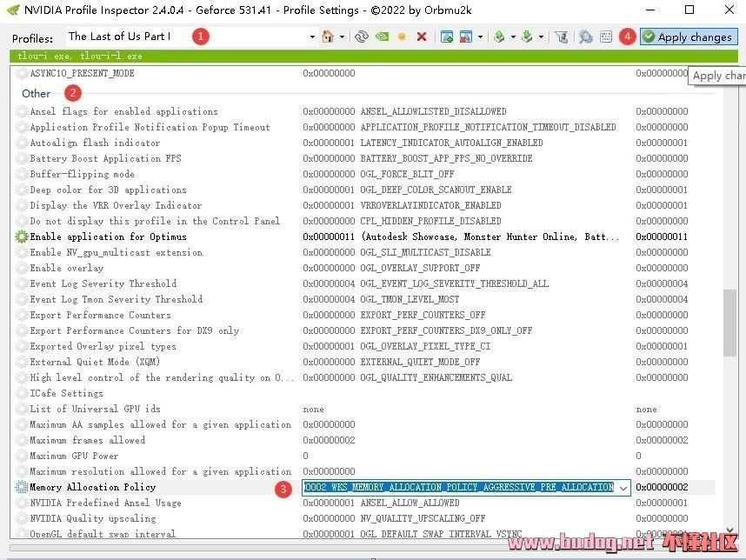Expand the Memory Allocation Policy value dropdown
The height and width of the screenshot is (560, 746).
[623, 488]
